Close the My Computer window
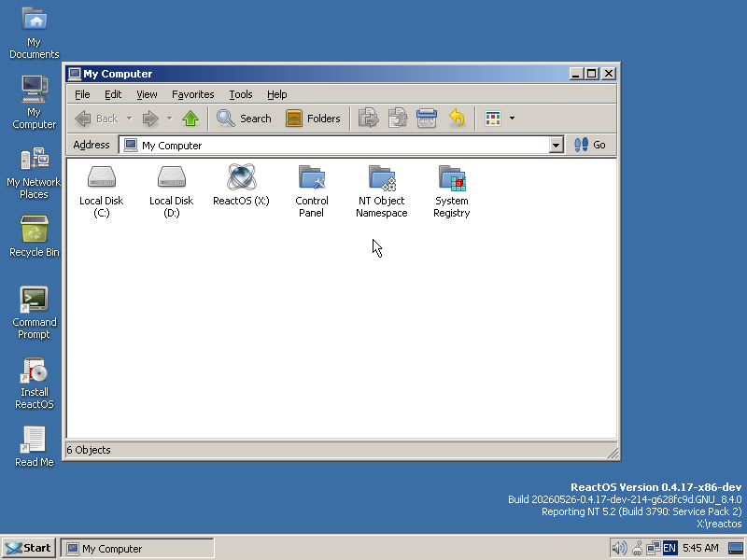 click(609, 74)
